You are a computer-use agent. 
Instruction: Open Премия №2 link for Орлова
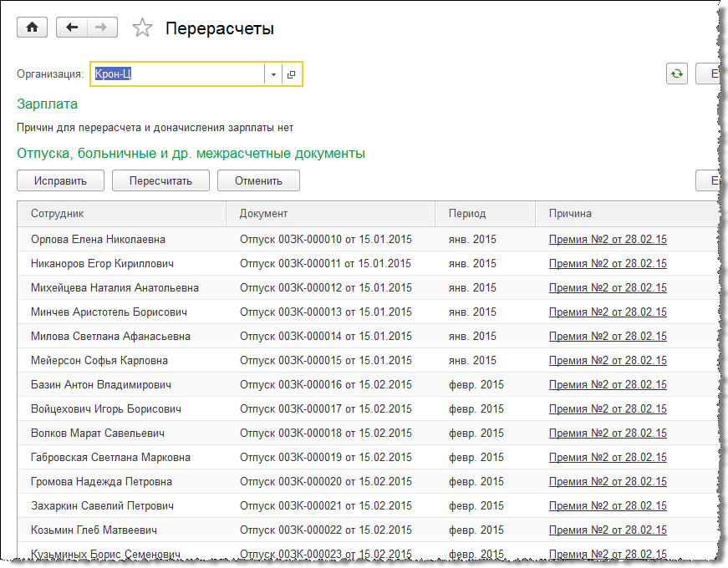pos(608,239)
